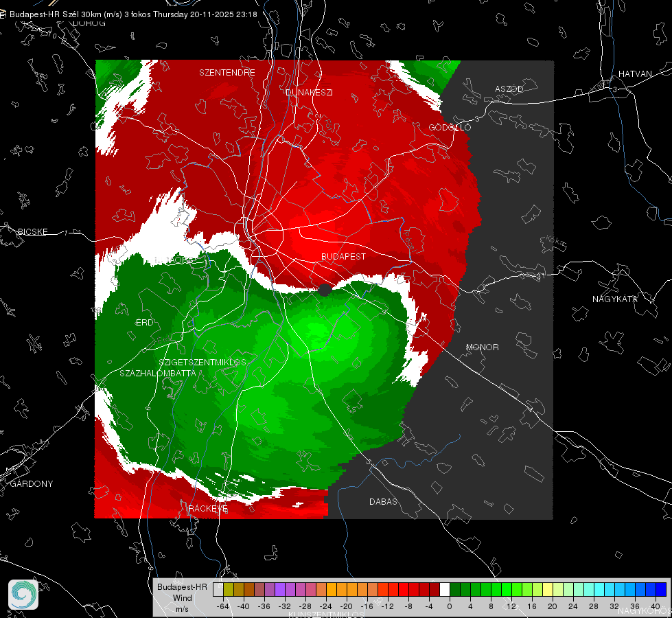The width and height of the screenshot is (672, 618).
Task: Select the last dark blue legend swatch
Action: coord(661,590)
